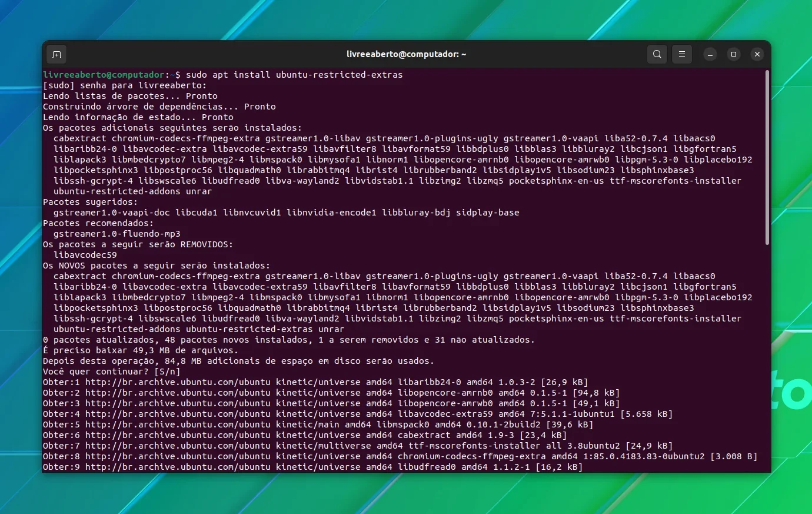Click the 'libavcodec59' removed package text
The height and width of the screenshot is (514, 812).
point(85,255)
